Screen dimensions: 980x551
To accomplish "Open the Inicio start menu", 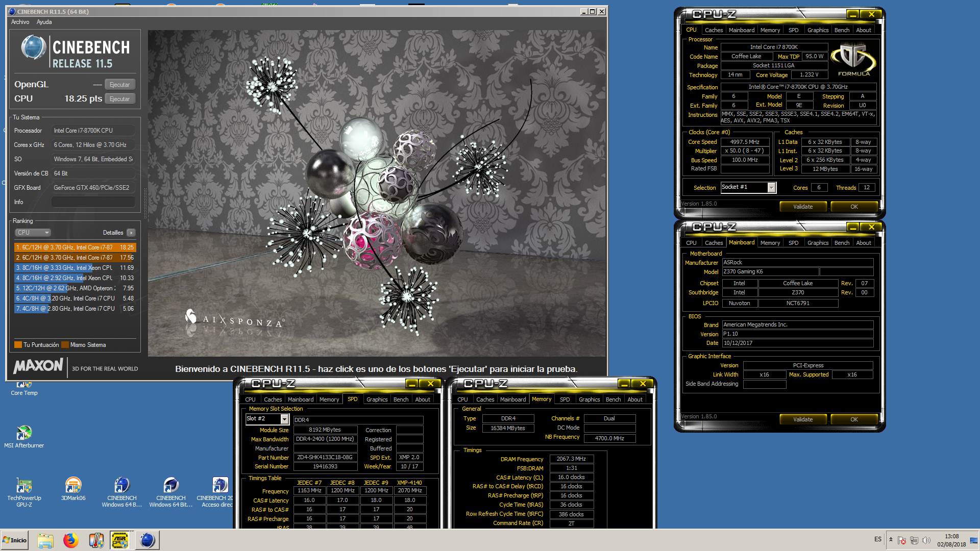I will pyautogui.click(x=15, y=540).
